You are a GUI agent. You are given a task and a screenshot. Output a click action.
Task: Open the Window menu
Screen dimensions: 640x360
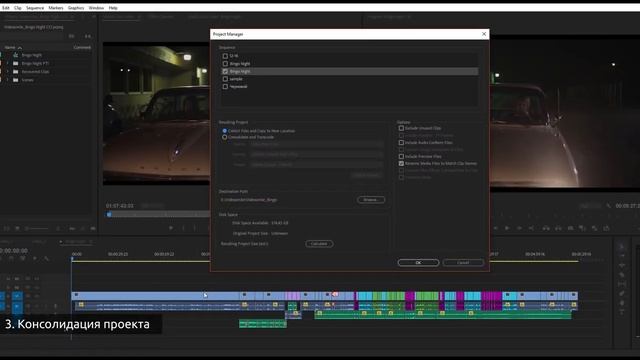click(x=96, y=8)
